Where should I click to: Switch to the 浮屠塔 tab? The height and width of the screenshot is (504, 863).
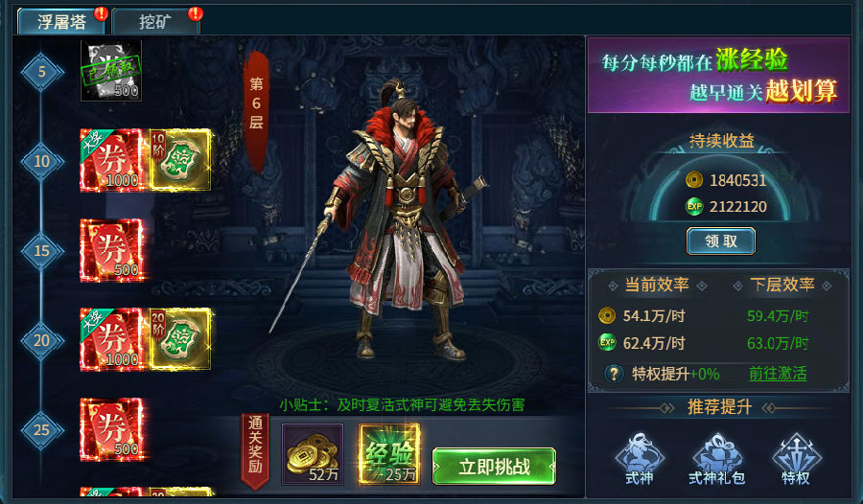pos(61,22)
